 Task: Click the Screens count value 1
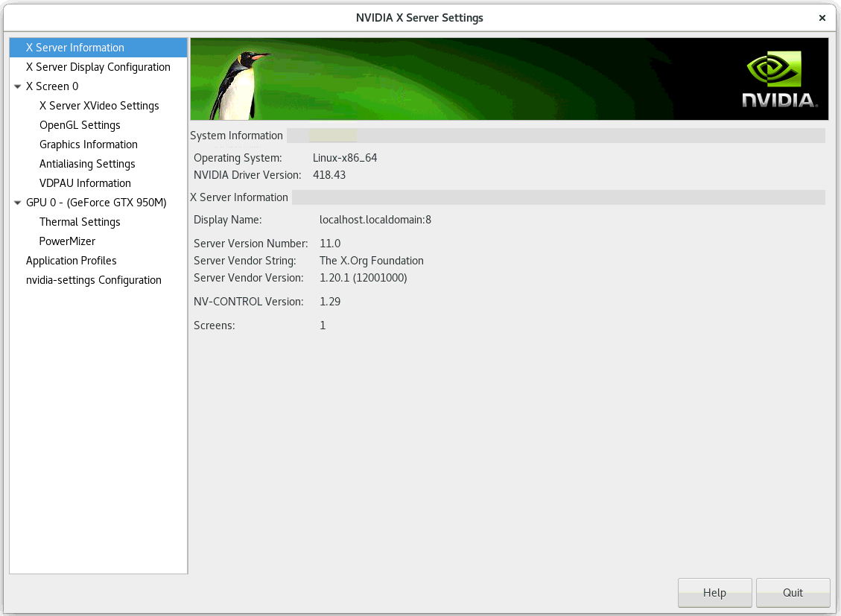[323, 326]
